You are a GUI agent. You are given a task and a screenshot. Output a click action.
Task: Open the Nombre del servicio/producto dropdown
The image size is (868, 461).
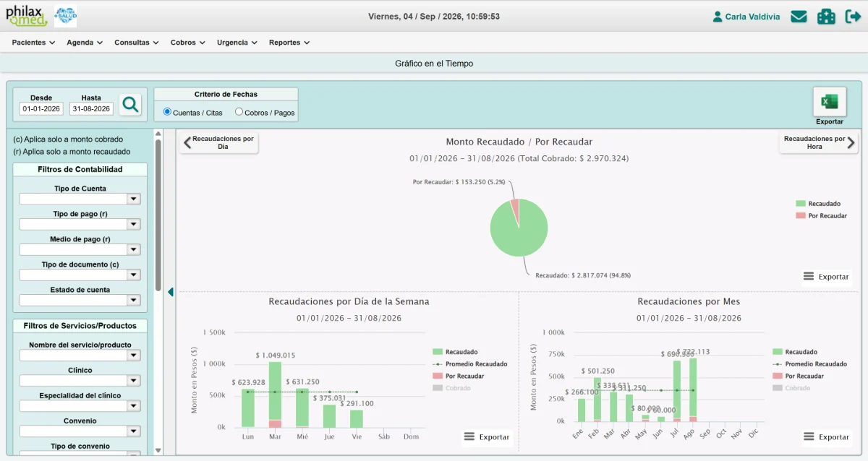coord(80,356)
